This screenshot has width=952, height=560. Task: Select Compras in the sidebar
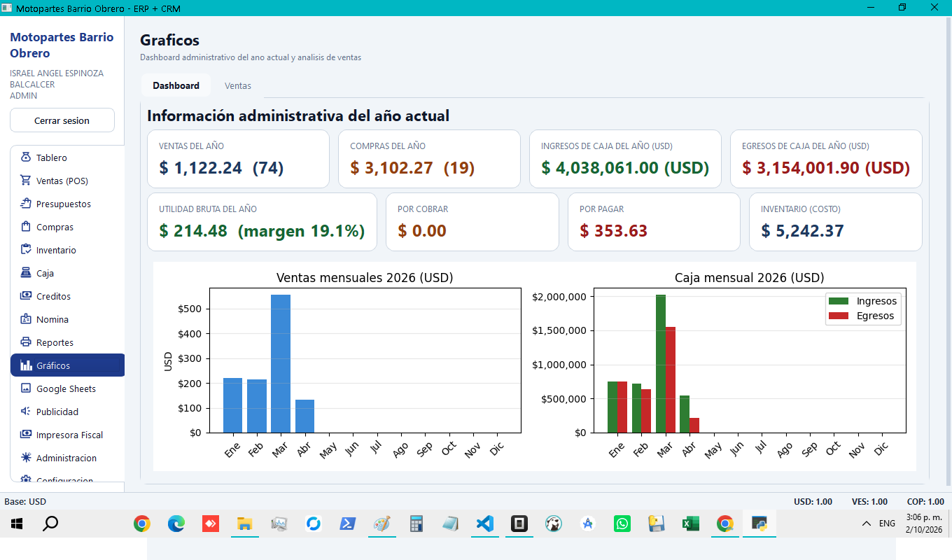click(x=68, y=227)
